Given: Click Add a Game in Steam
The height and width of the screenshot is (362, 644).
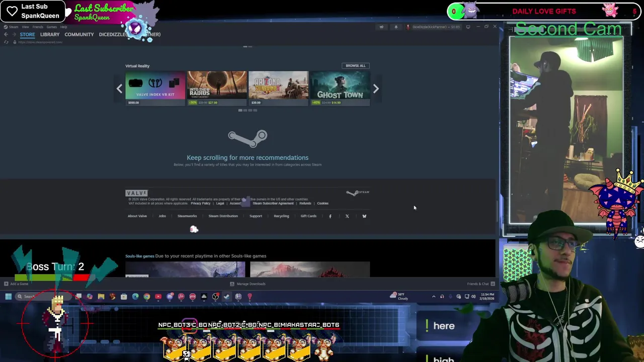Looking at the screenshot, I should (x=16, y=284).
